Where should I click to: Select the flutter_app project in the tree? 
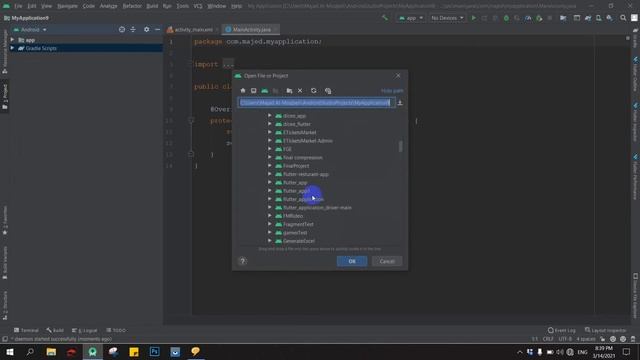coord(295,182)
